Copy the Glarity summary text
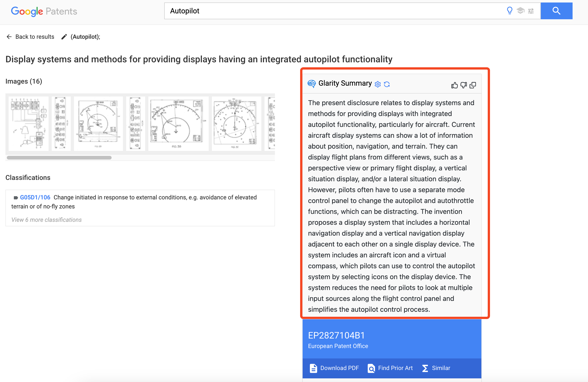 click(473, 85)
